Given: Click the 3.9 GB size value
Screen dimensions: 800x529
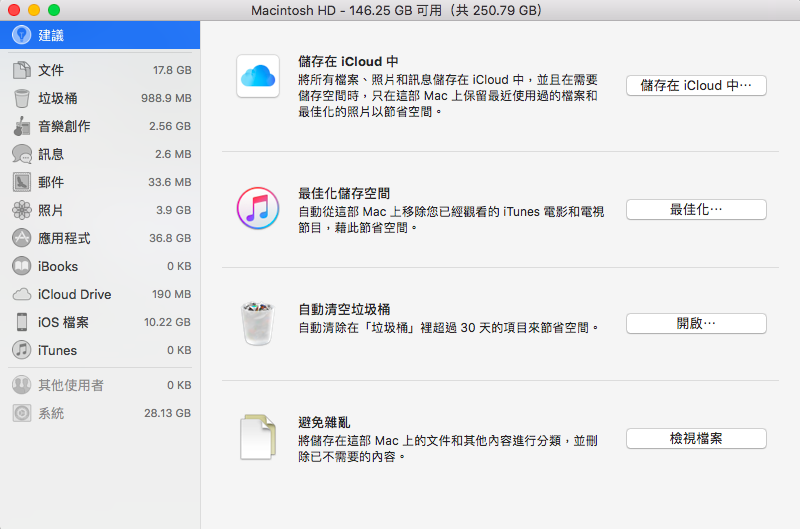Looking at the screenshot, I should pos(173,210).
